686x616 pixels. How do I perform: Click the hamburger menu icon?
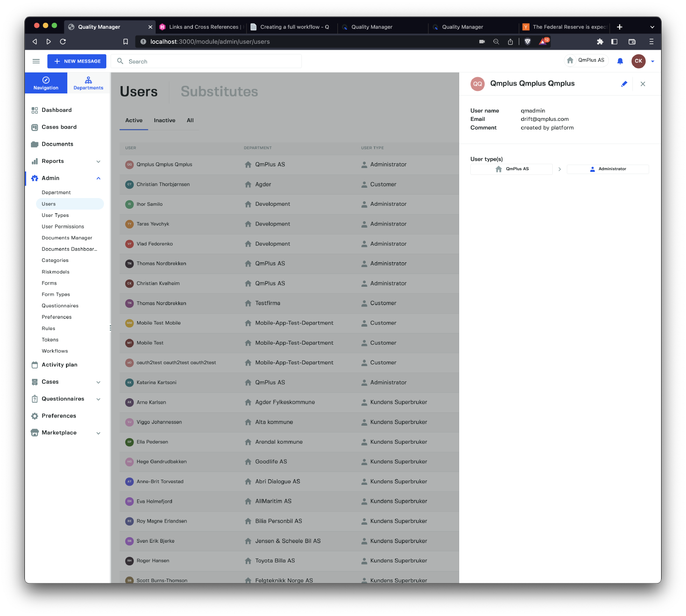coord(36,61)
